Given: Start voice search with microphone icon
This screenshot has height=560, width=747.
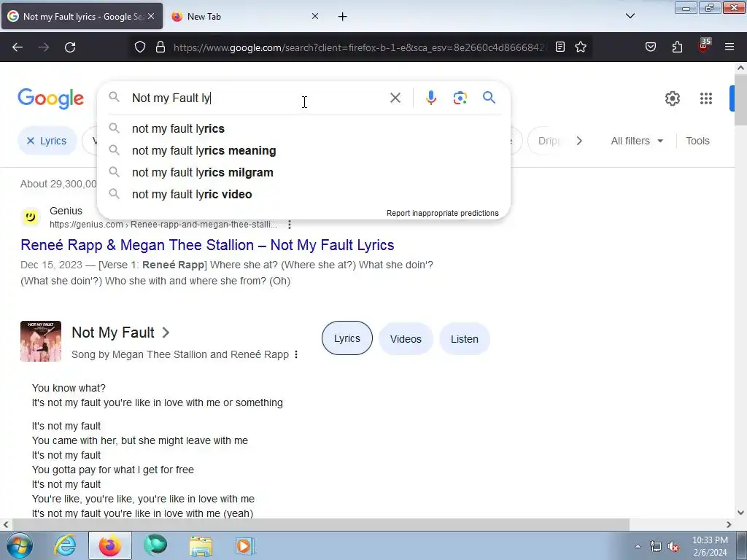Looking at the screenshot, I should pos(430,98).
